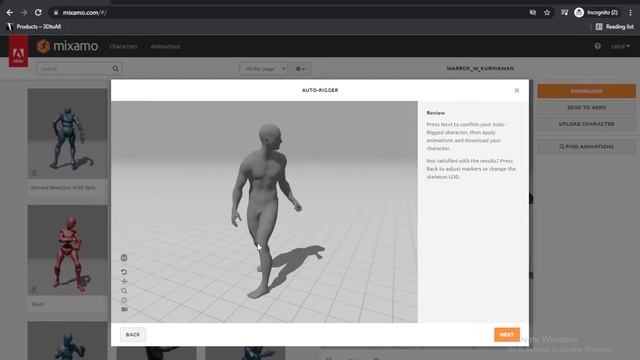640x360 pixels.
Task: Click the DOWNLOAD button
Action: point(587,91)
